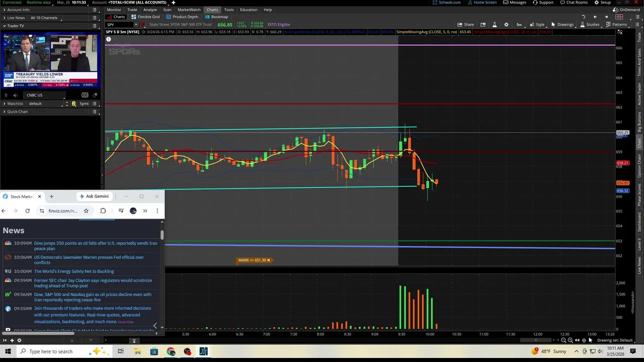Open Schwab.com link
644x362 pixels.
447,3
